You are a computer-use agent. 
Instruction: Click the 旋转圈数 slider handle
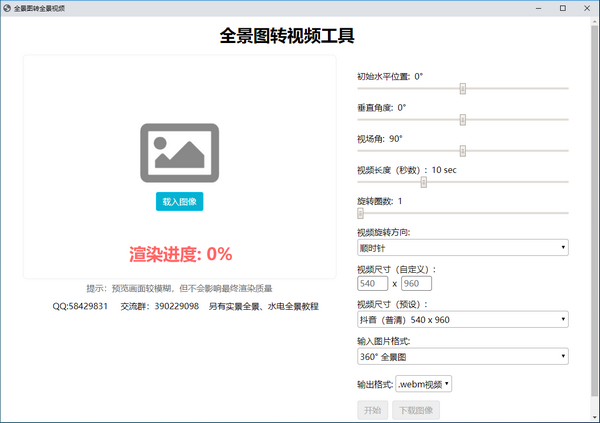point(361,212)
